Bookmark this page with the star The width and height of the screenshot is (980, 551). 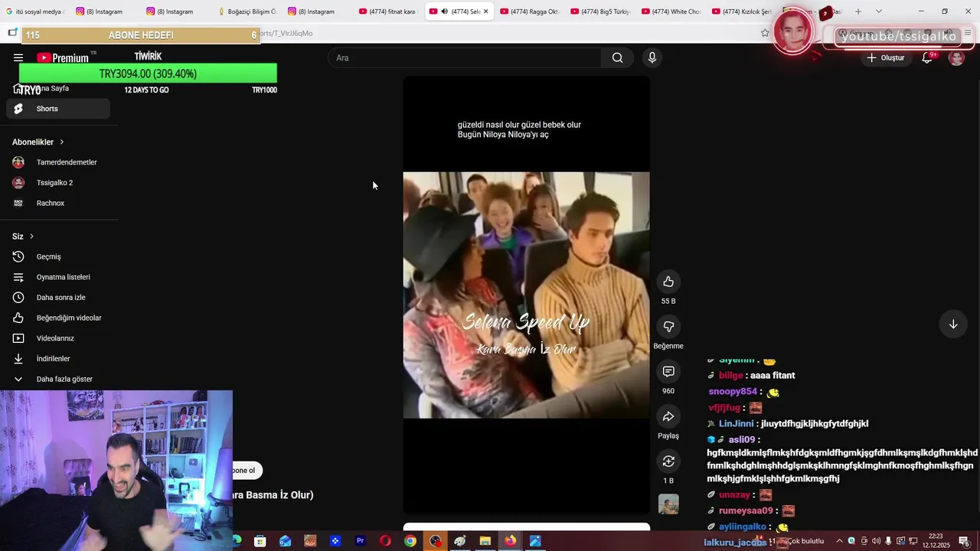click(x=765, y=33)
